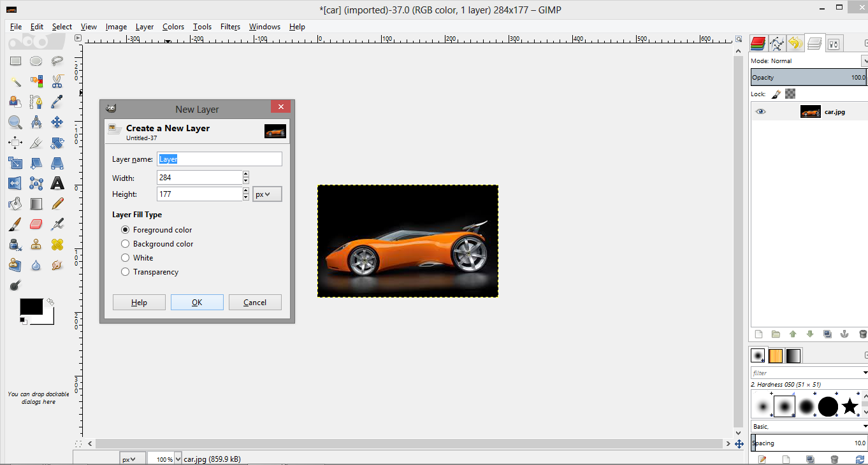Expand the brush filter dropdown arrow
Screen dimensions: 868x465
coord(865,373)
